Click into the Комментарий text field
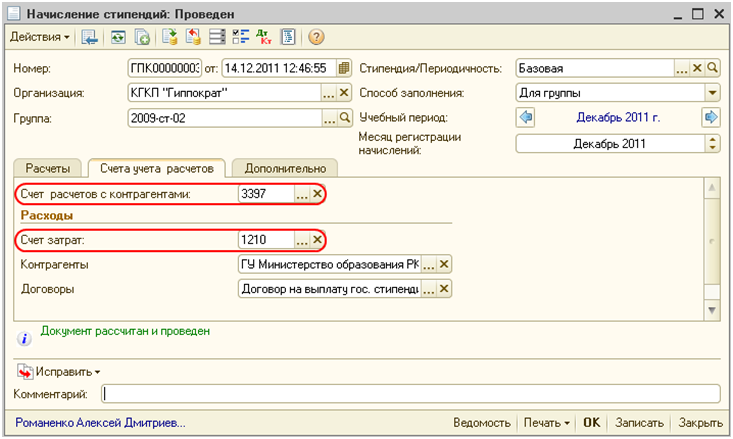733x439 pixels. [410, 394]
